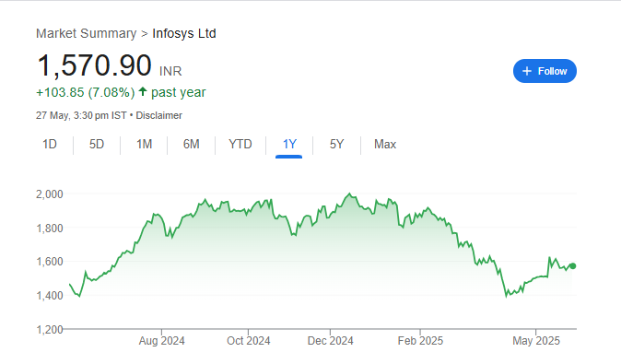
Task: Switch to the 1D range tab
Action: tap(50, 144)
